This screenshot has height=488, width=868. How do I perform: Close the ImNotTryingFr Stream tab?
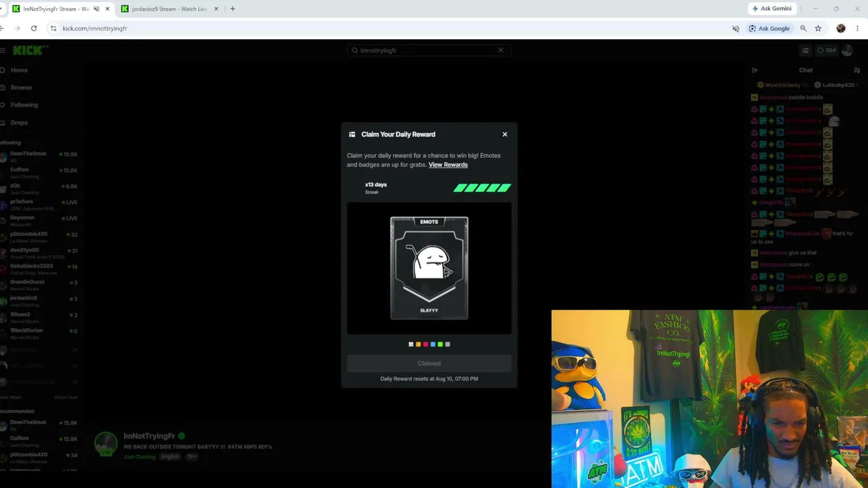(x=107, y=9)
